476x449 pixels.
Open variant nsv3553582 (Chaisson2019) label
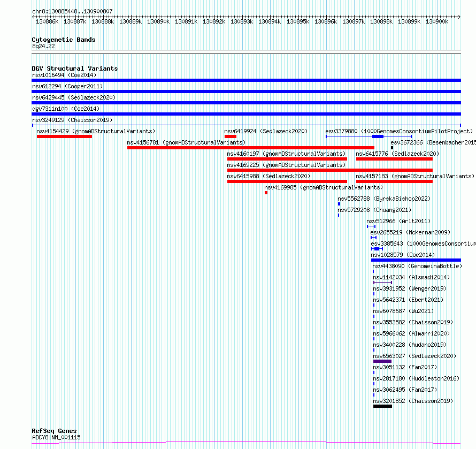(413, 322)
